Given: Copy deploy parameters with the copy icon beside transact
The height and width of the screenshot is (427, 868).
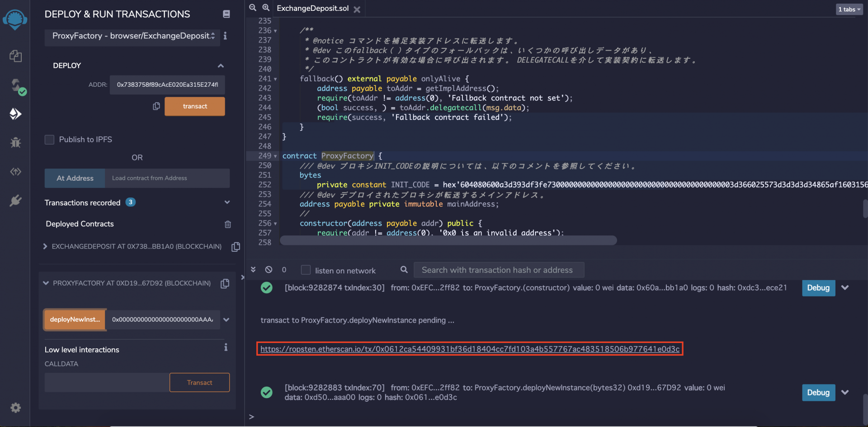Looking at the screenshot, I should 156,106.
